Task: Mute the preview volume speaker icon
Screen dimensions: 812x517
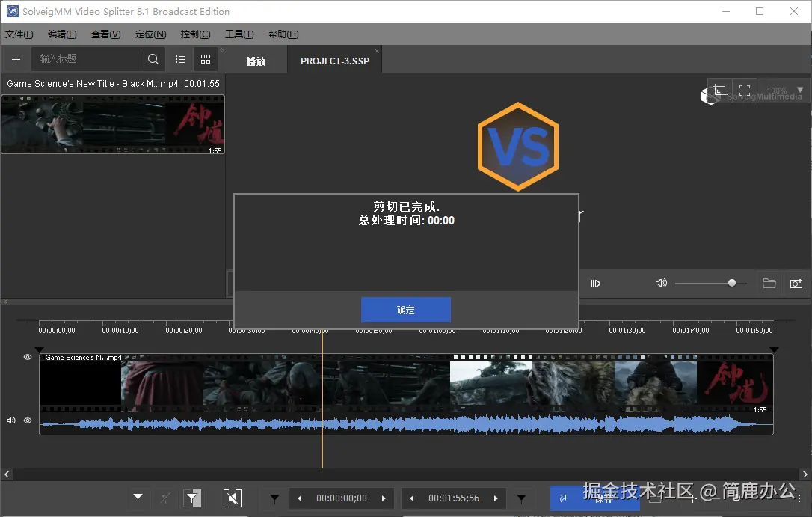Action: click(x=661, y=283)
